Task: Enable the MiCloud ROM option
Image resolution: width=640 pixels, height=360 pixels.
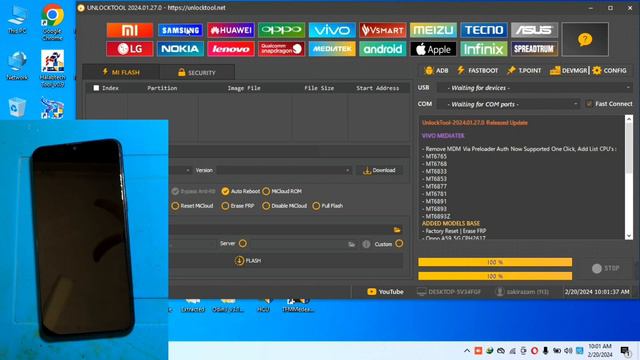Action: tap(266, 191)
